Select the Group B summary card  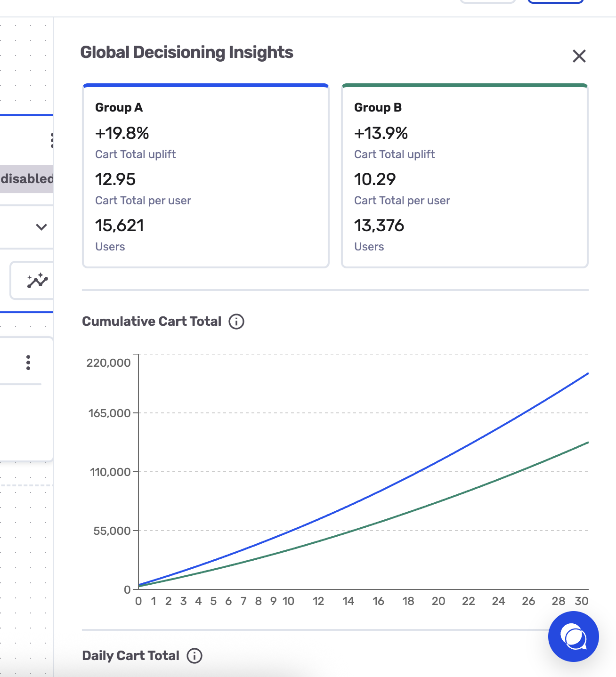coord(465,176)
